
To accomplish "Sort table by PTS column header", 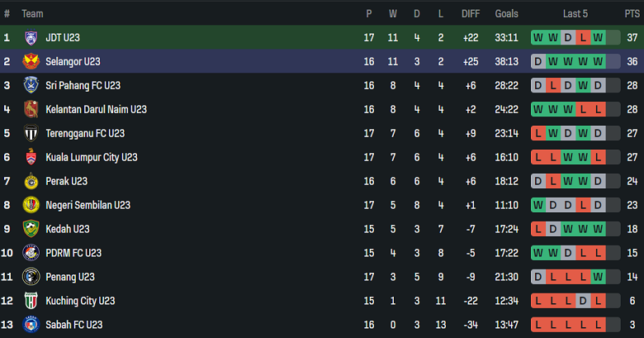I will pyautogui.click(x=632, y=14).
